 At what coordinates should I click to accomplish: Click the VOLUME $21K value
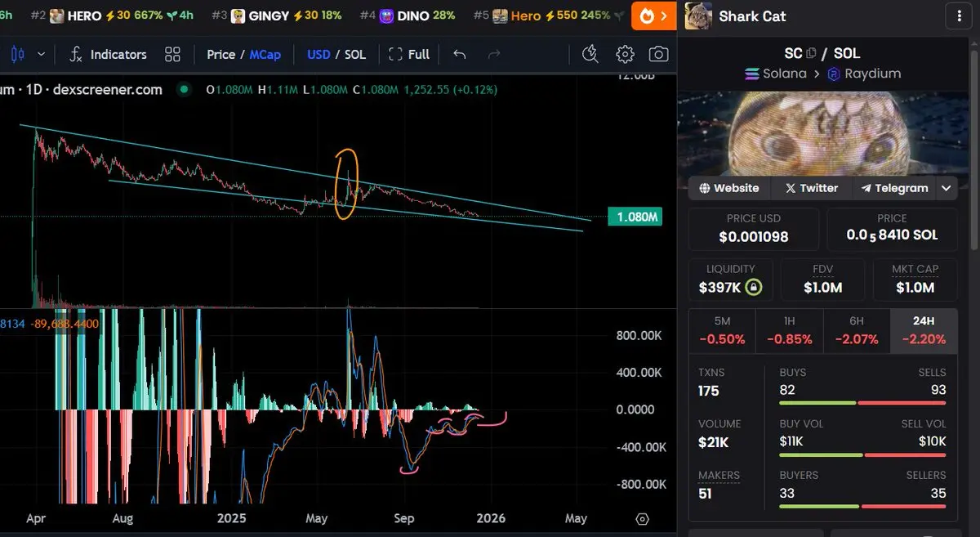coord(714,442)
